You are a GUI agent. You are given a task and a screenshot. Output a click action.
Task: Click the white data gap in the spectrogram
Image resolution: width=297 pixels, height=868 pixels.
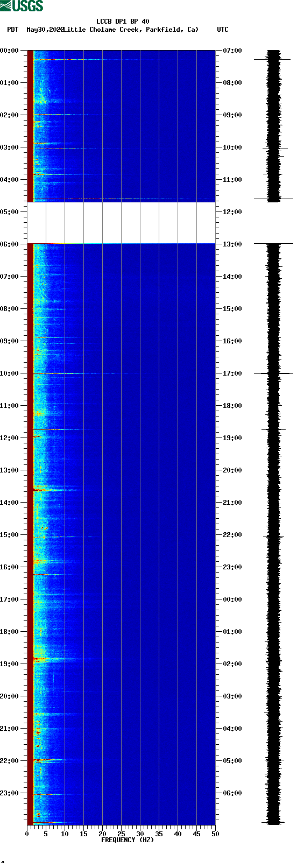pos(121,223)
